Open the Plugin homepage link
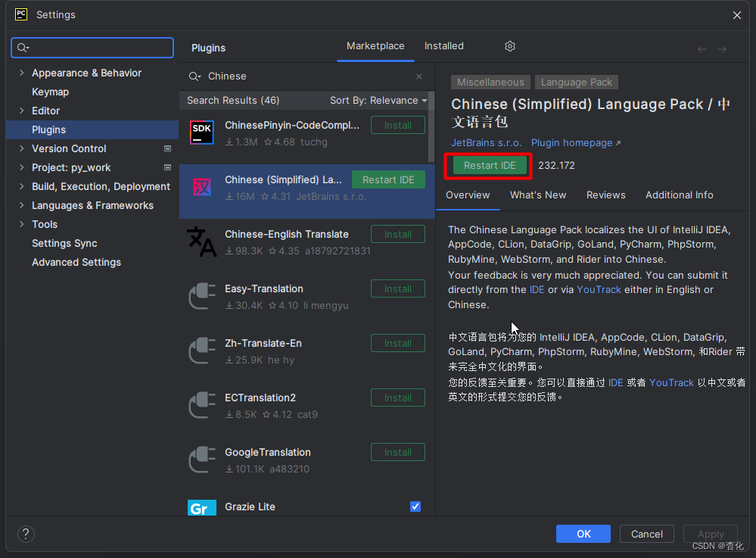The width and height of the screenshot is (756, 558). click(x=576, y=143)
